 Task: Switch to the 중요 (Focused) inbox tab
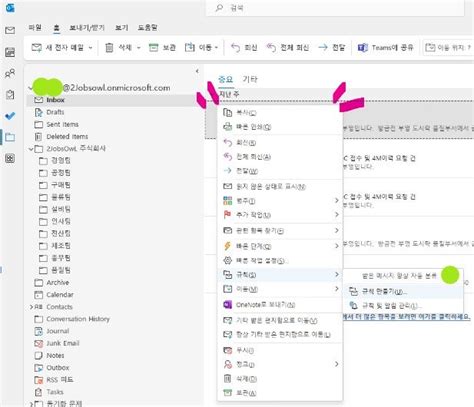pos(225,79)
